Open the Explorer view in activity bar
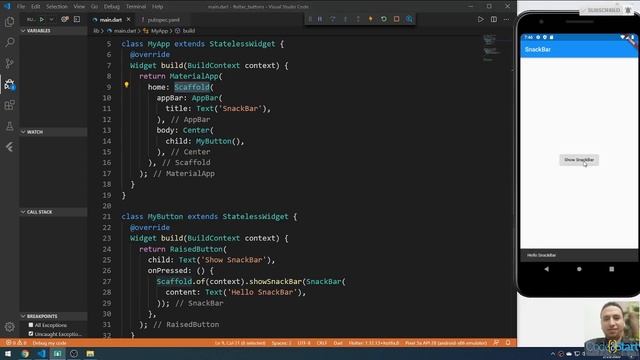Image resolution: width=640 pixels, height=360 pixels. [9, 21]
